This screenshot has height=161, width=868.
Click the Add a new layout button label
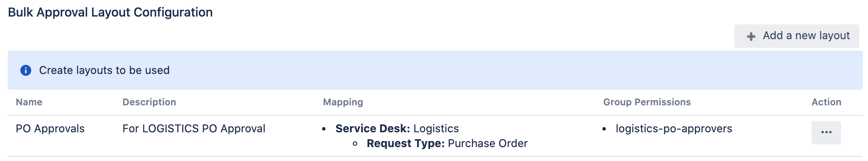806,36
